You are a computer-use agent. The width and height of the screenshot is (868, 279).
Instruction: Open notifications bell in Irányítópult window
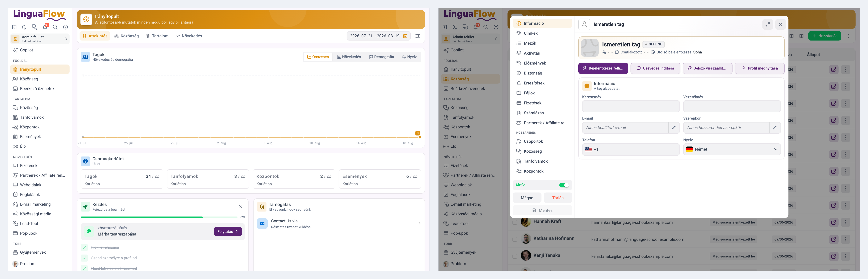(45, 27)
